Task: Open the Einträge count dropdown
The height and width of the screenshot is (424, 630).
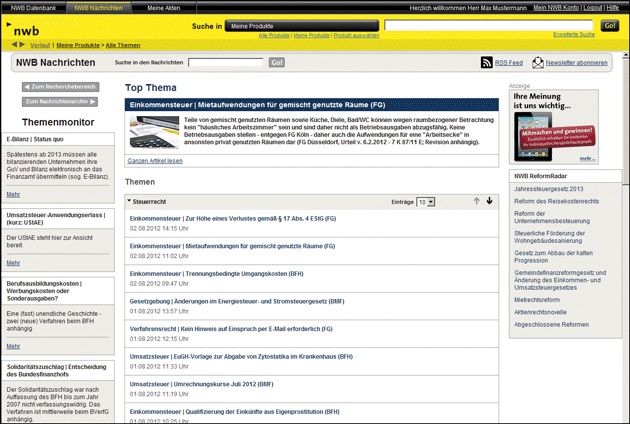Action: pyautogui.click(x=426, y=202)
